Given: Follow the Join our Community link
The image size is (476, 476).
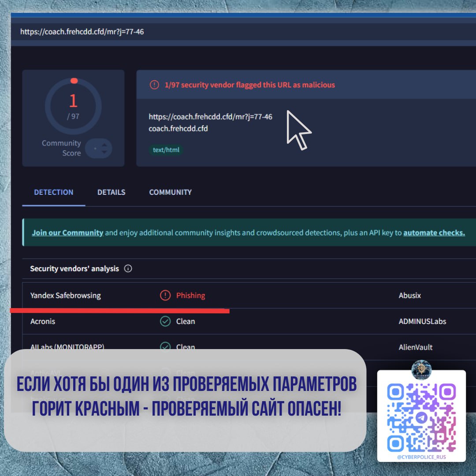Looking at the screenshot, I should [67, 233].
